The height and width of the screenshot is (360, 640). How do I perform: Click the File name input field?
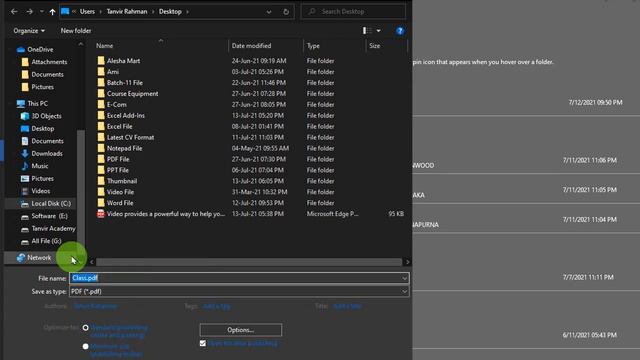point(239,278)
